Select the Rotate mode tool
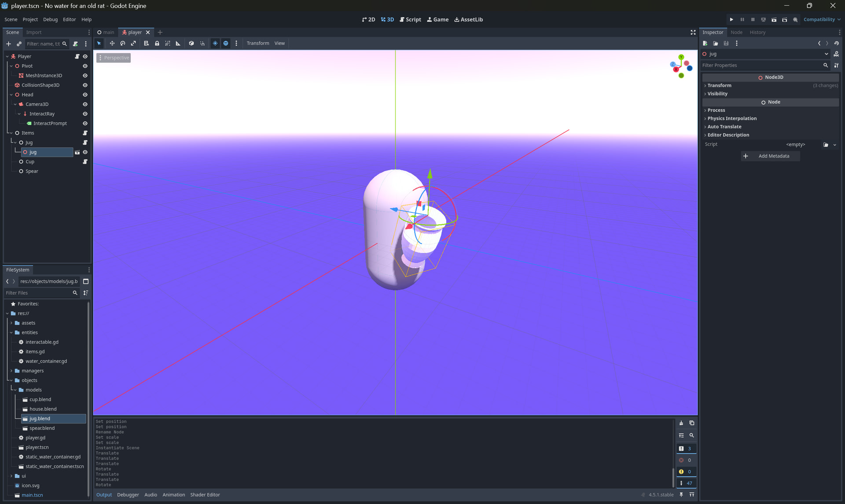 pos(123,43)
